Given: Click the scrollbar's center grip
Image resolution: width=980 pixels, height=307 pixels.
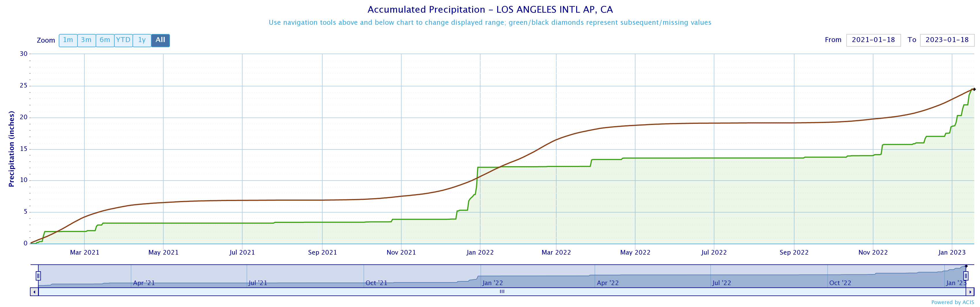Looking at the screenshot, I should [502, 292].
